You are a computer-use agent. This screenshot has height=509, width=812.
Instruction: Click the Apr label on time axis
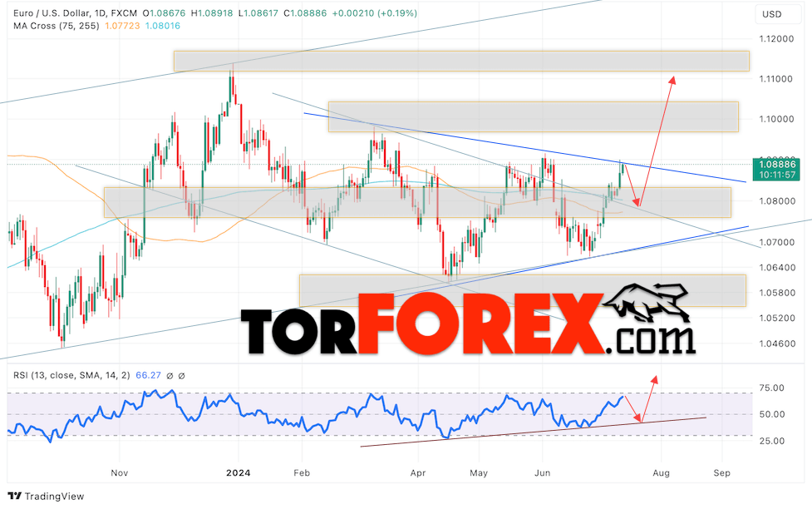(x=418, y=472)
